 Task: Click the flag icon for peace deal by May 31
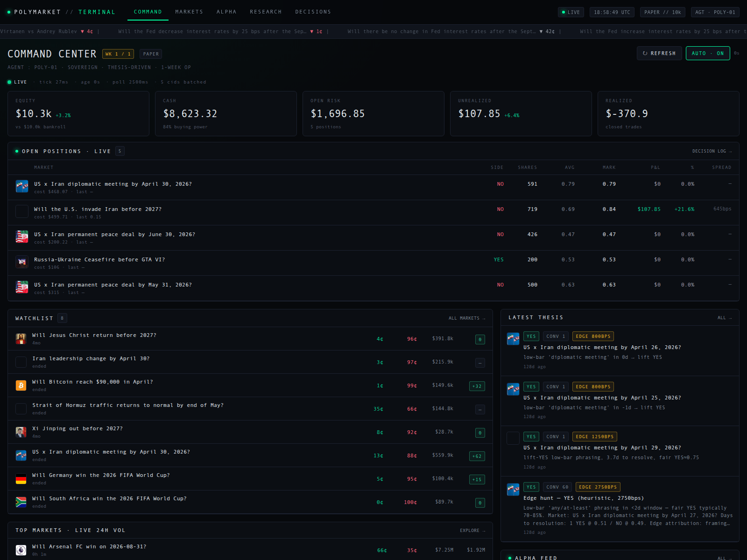click(x=22, y=287)
